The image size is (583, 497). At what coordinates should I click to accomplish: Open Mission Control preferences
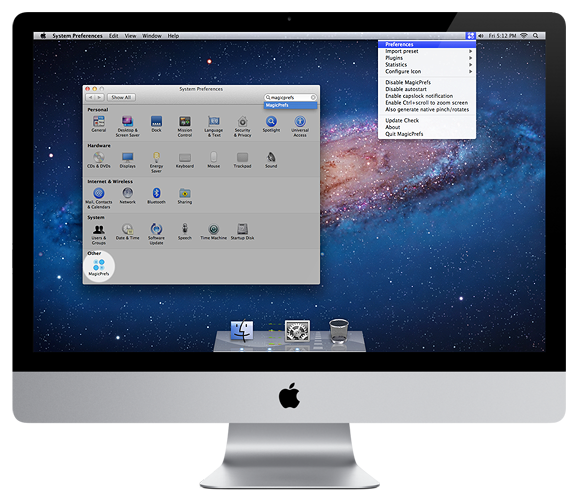[x=185, y=126]
